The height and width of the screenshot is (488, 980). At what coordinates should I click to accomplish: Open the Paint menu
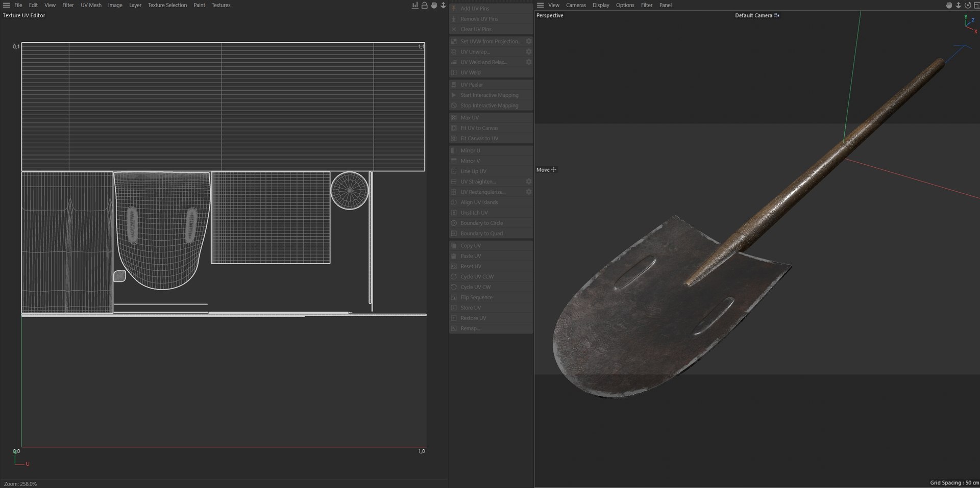click(199, 5)
